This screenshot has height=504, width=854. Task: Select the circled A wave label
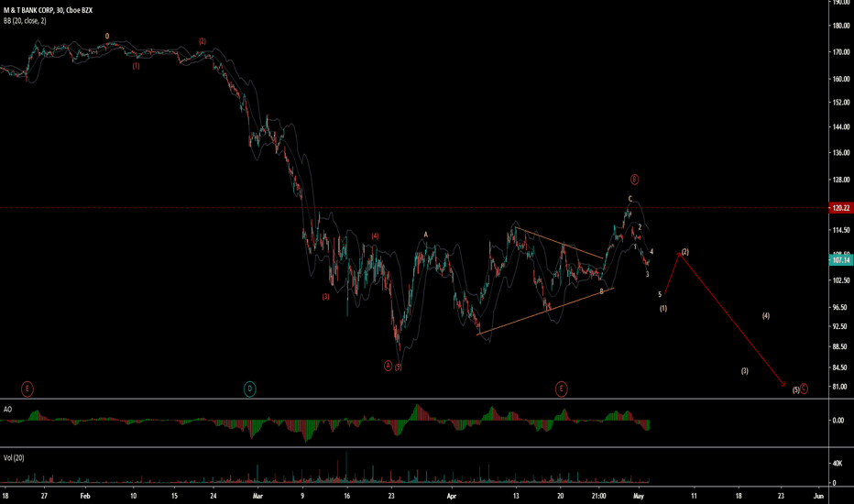pos(388,366)
